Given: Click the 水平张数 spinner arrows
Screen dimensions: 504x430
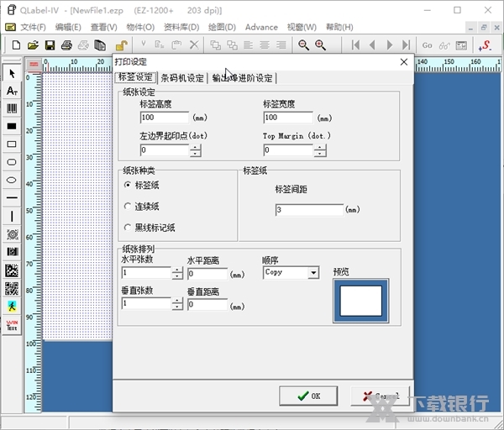Looking at the screenshot, I should click(177, 273).
